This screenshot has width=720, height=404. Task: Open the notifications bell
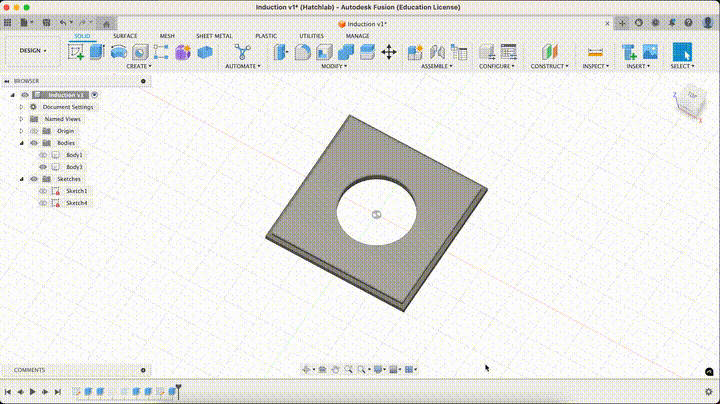(x=672, y=22)
